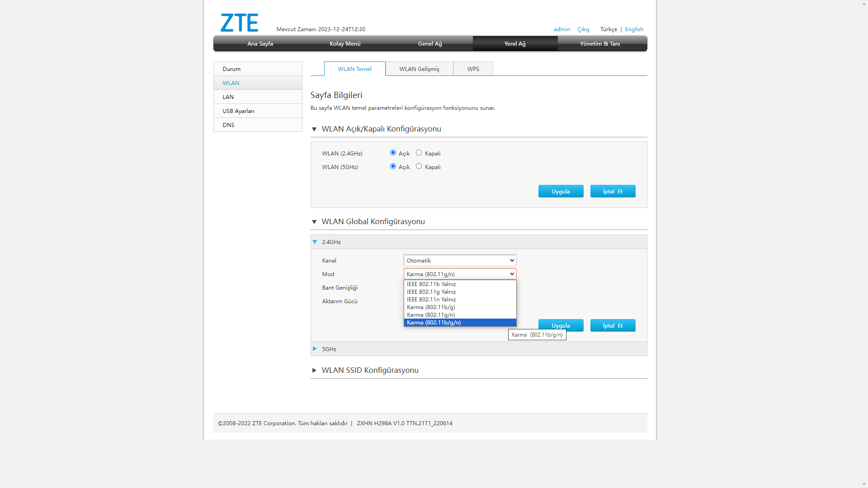Click the browser scrollbar down arrow
This screenshot has height=488, width=868.
[864, 484]
